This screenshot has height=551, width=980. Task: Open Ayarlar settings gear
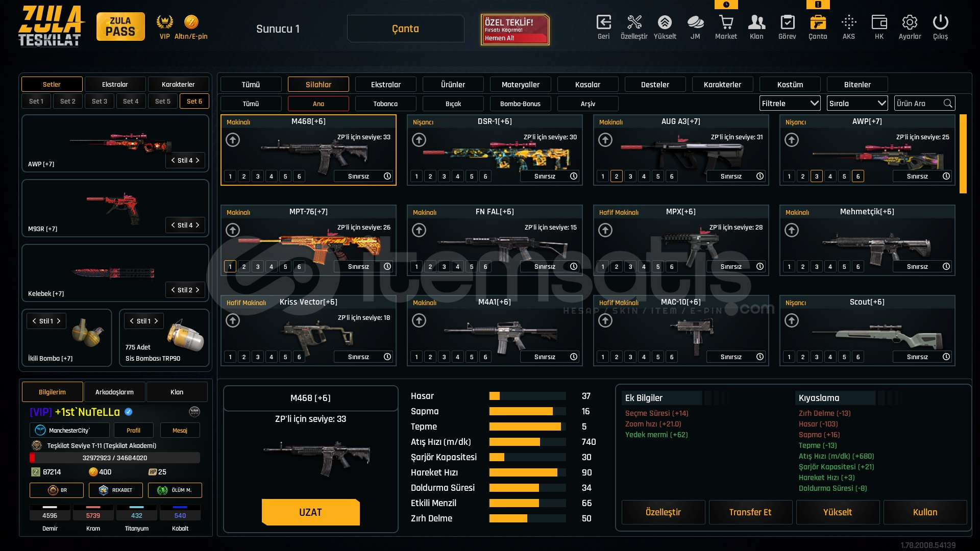[x=910, y=22]
